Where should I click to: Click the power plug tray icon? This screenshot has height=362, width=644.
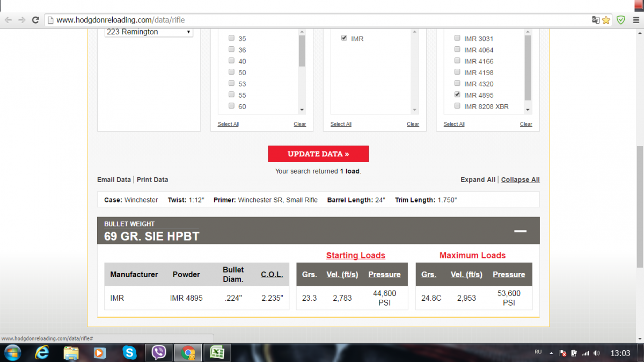click(x=574, y=353)
